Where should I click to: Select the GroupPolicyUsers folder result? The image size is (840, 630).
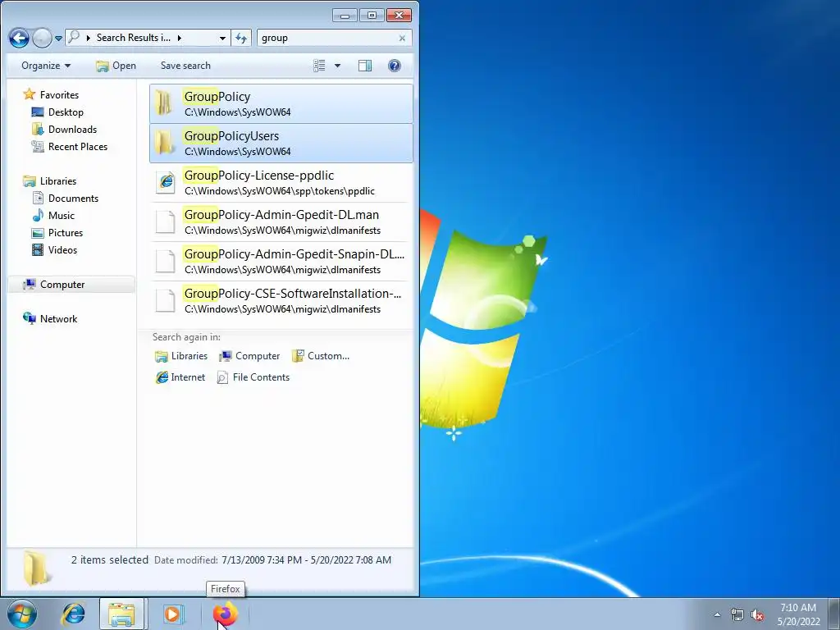click(x=281, y=143)
